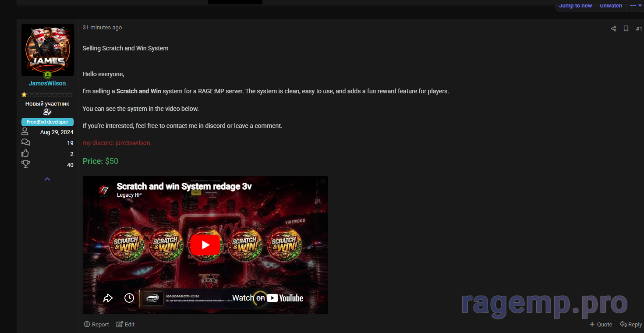Open the post #1 permalink
Image resolution: width=644 pixels, height=333 pixels.
tap(639, 29)
